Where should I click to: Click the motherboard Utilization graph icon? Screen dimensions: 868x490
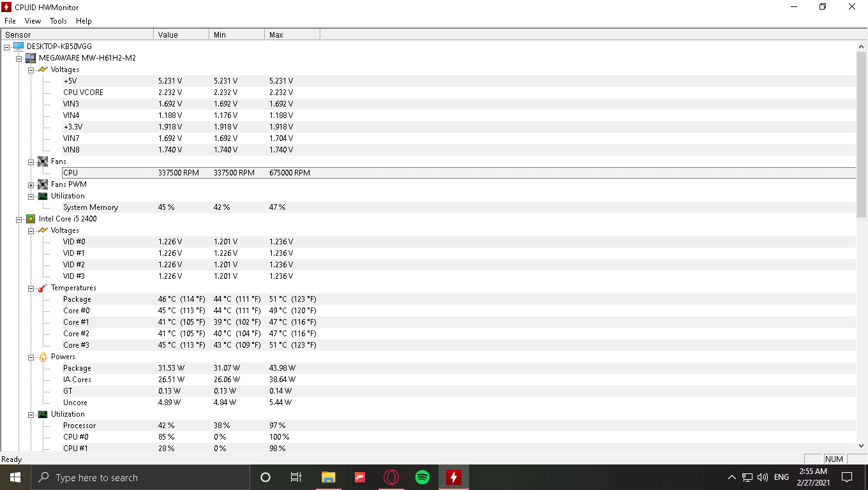point(42,196)
